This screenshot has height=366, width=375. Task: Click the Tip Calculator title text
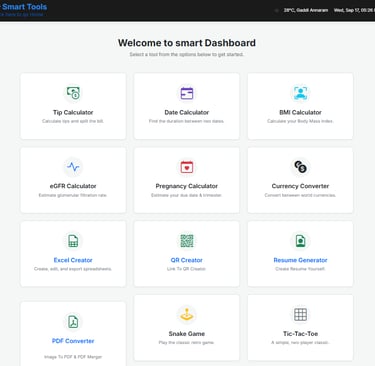coord(73,112)
